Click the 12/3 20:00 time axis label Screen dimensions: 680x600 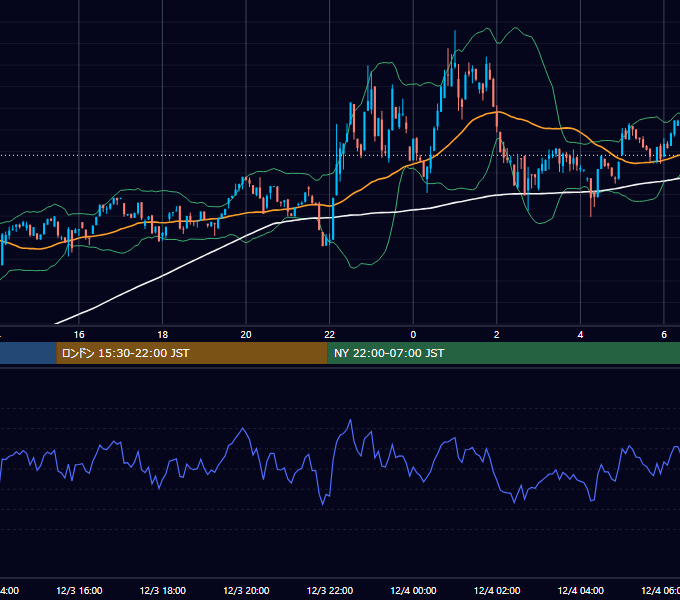coord(246,590)
